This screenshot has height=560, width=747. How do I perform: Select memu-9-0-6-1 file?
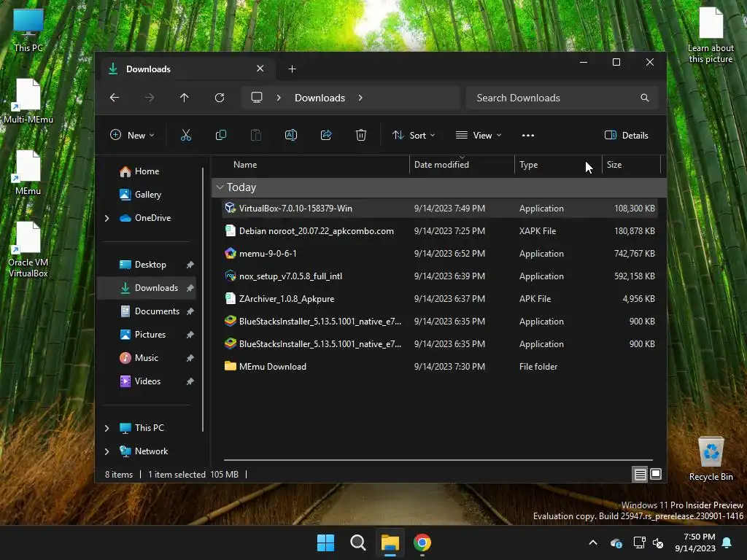pos(440,254)
